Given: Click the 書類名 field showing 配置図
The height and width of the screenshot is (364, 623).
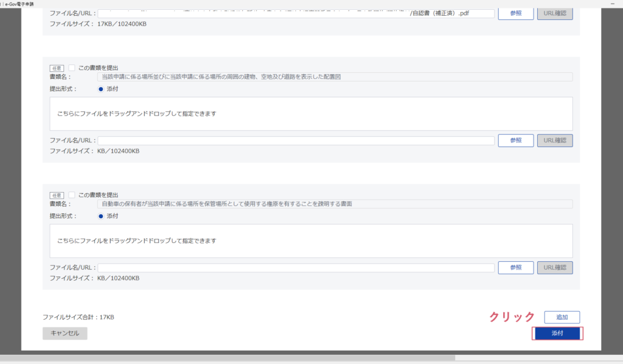Looking at the screenshot, I should [x=335, y=77].
